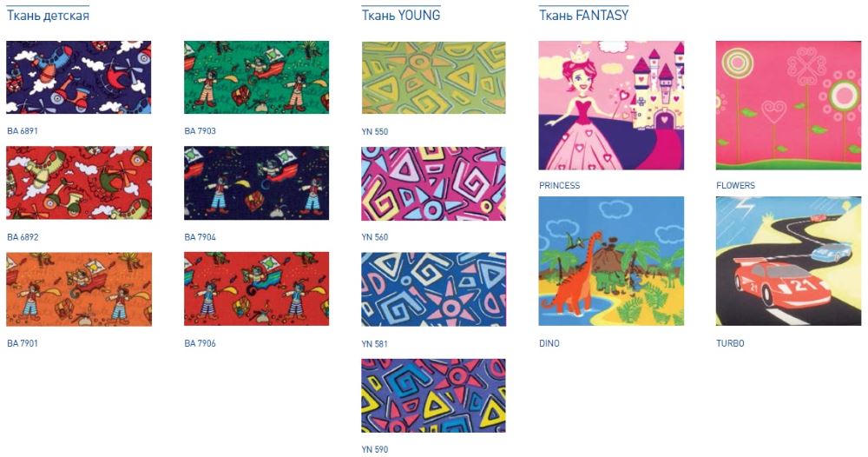Click the DINO dinosaur fabric thumbnail
Viewport: 868px width, 457px height.
(x=611, y=261)
